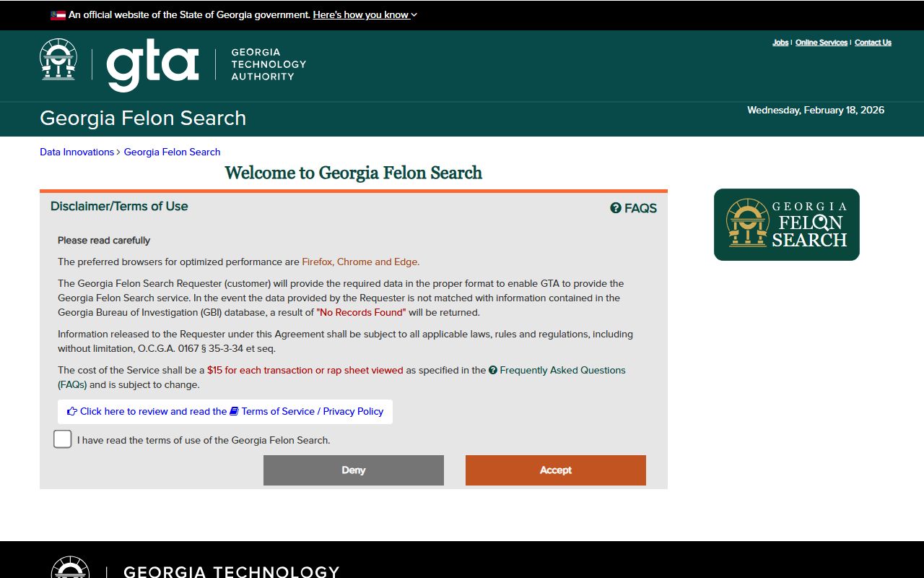Viewport: 924px width, 578px height.
Task: Click the Georgia Technology Authority header text
Action: click(x=269, y=64)
